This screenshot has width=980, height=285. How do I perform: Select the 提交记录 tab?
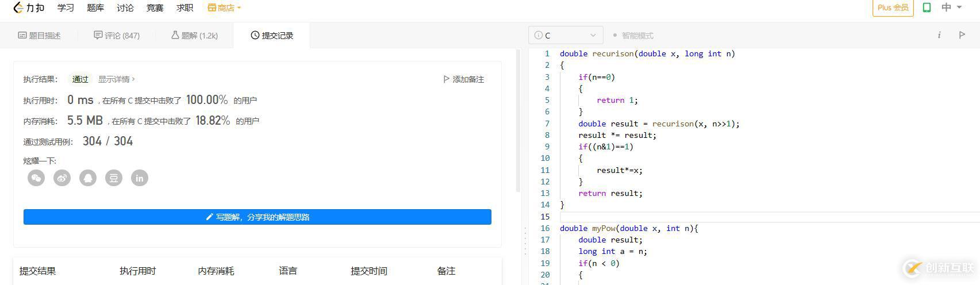click(x=272, y=36)
